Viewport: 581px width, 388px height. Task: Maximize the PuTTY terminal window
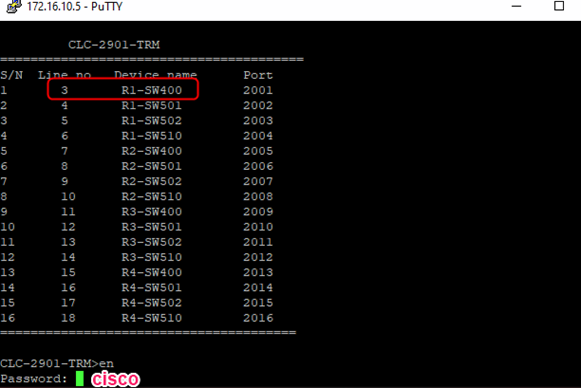click(x=559, y=6)
